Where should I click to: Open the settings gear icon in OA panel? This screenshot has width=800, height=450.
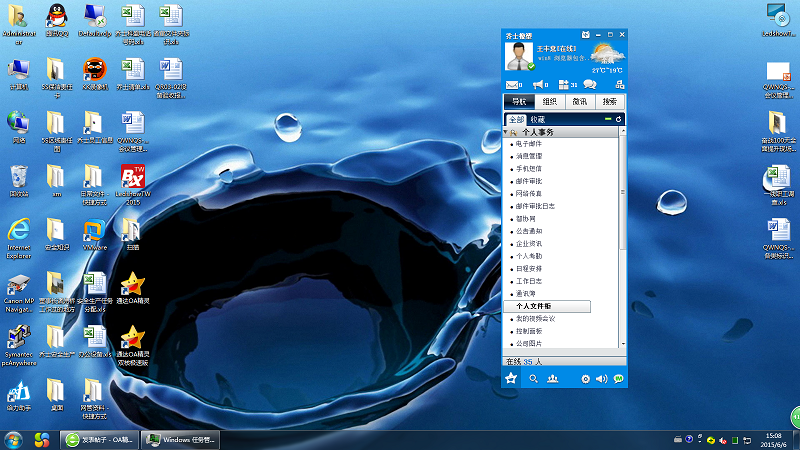point(586,379)
